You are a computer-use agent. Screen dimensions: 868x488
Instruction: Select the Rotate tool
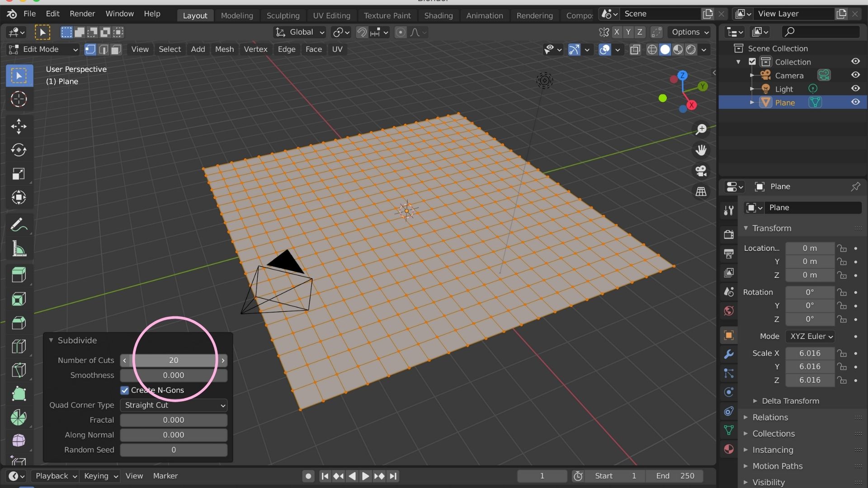click(19, 150)
